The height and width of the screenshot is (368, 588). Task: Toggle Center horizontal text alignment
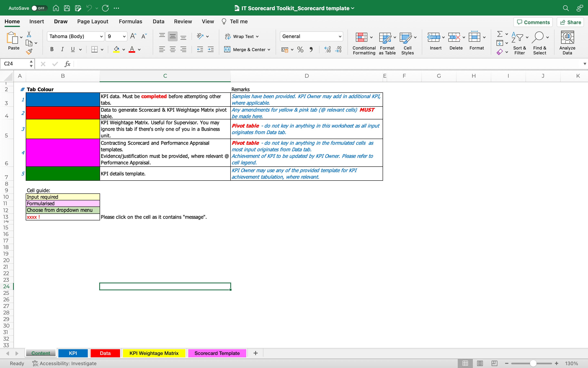(173, 50)
